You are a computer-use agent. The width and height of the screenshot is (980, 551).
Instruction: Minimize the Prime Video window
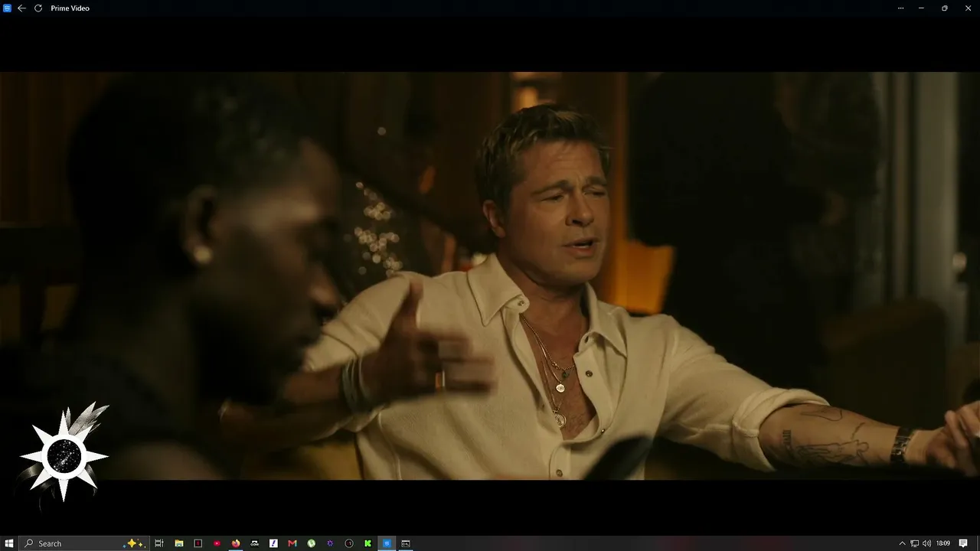click(921, 8)
